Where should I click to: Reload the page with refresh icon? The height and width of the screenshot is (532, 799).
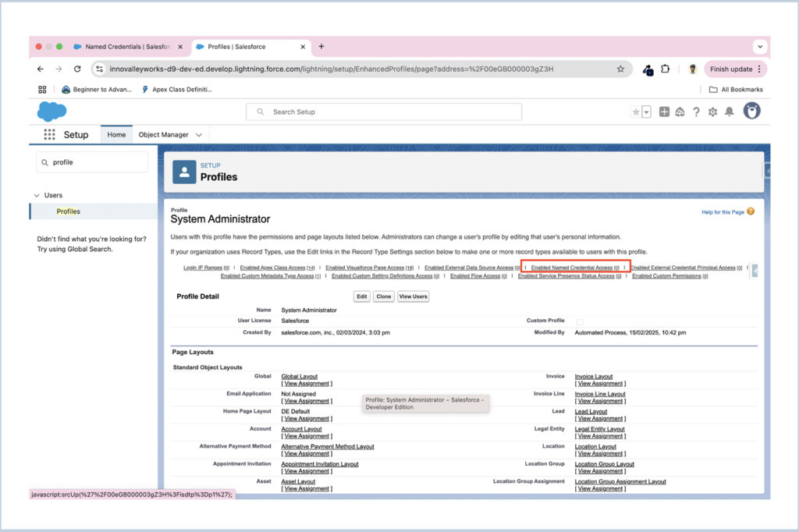point(77,69)
